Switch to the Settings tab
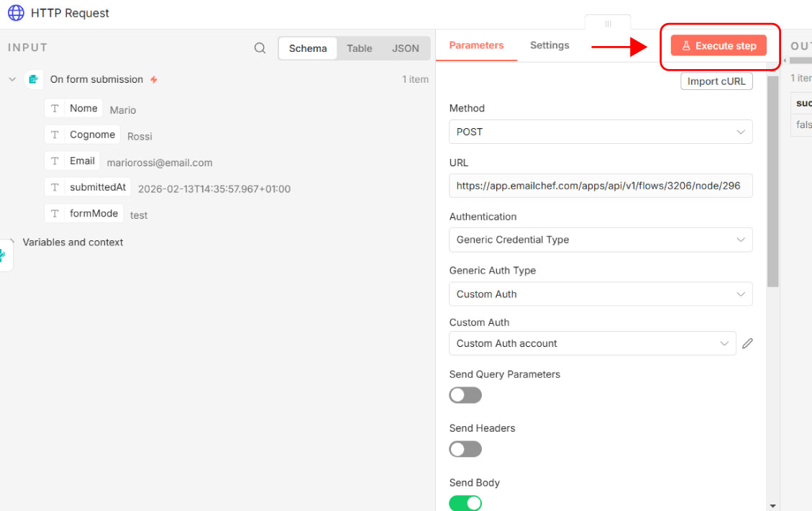 click(549, 45)
